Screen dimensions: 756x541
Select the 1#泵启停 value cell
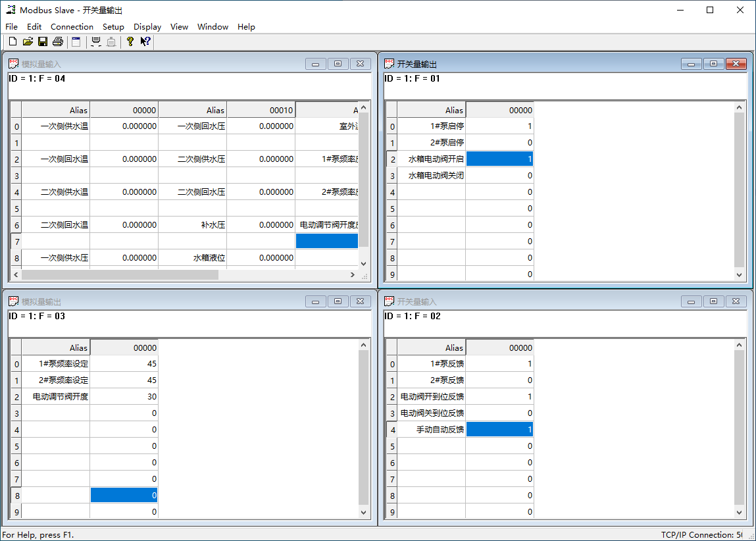[499, 126]
